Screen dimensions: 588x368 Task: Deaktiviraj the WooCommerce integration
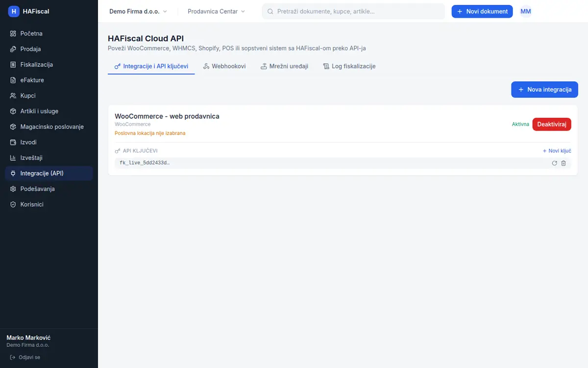552,124
